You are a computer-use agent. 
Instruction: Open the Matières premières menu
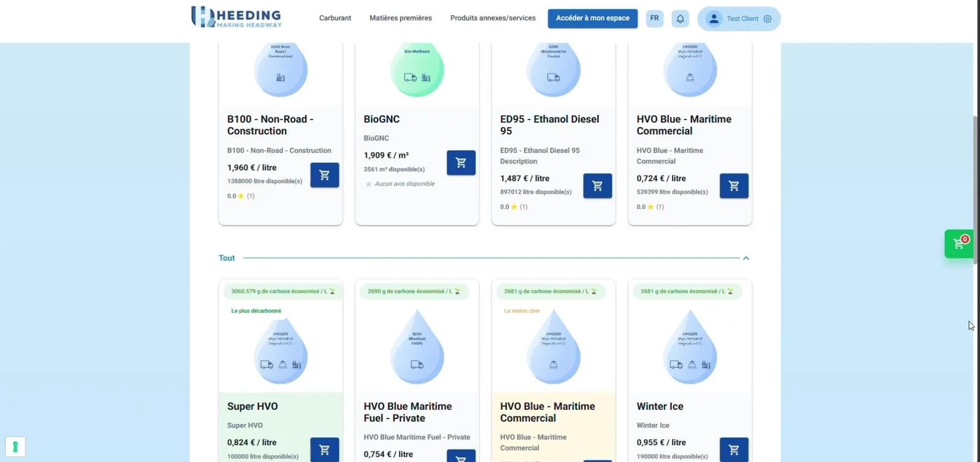[401, 18]
